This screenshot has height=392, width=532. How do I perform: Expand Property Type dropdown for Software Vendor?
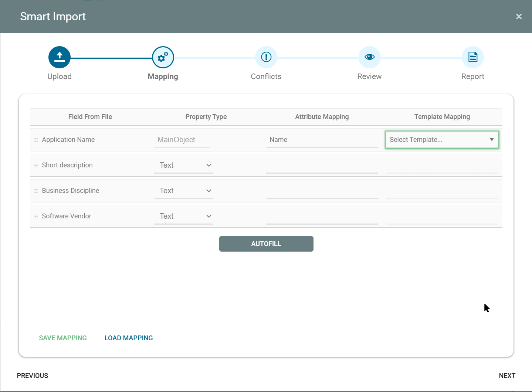184,216
